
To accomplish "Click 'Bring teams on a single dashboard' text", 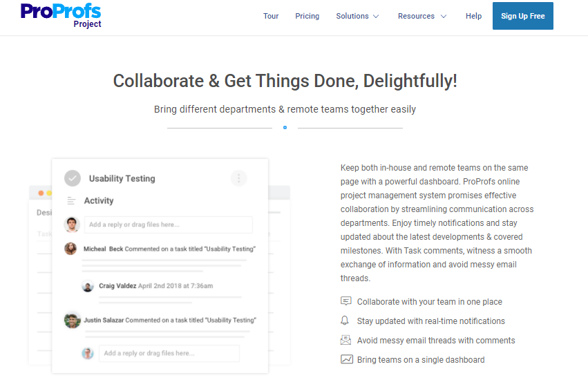I will pyautogui.click(x=421, y=360).
